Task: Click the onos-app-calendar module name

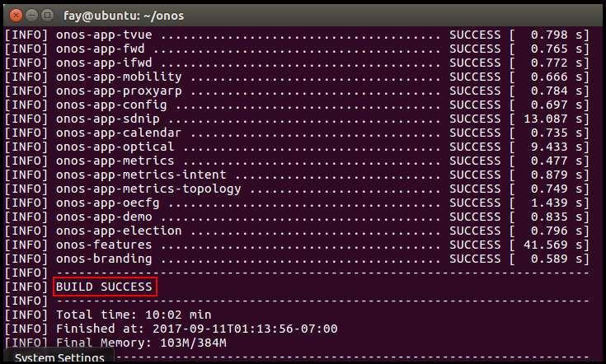Action: pos(118,133)
